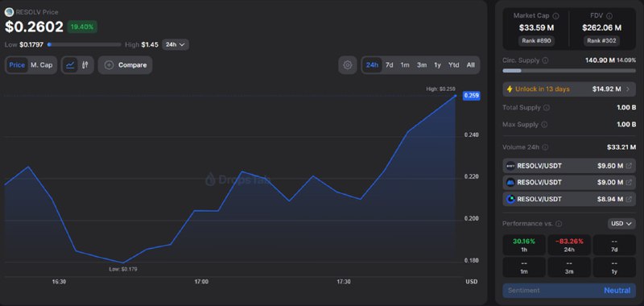Toggle chart to M. Cap mode

(x=42, y=65)
